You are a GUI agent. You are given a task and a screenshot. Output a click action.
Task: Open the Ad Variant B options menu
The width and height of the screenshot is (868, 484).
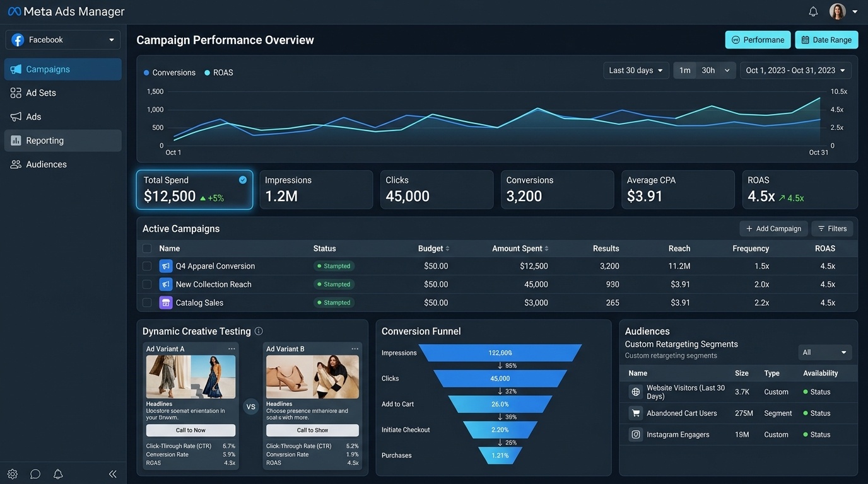point(355,349)
